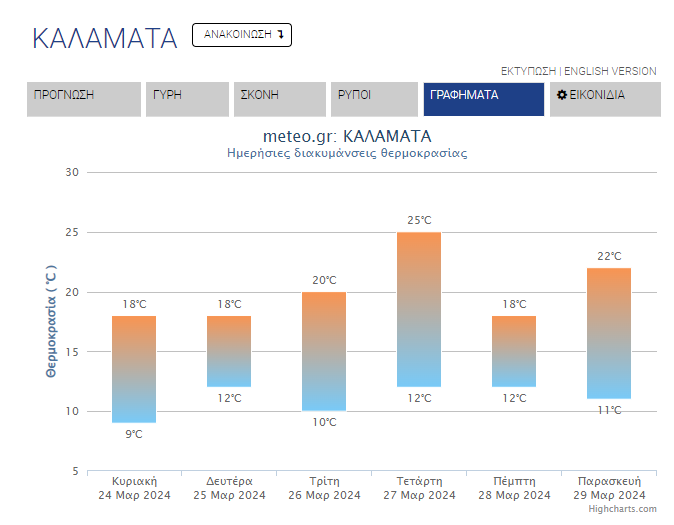Image resolution: width=674 pixels, height=525 pixels.
Task: Click the Παρασκευή 29 Μαρ 2024 axis label
Action: 609,488
